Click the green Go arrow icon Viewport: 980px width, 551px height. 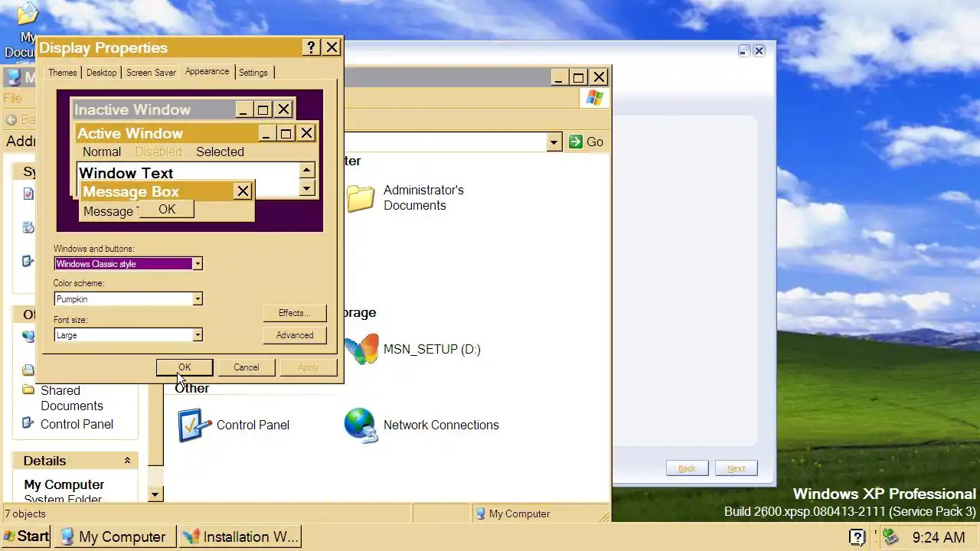click(576, 142)
